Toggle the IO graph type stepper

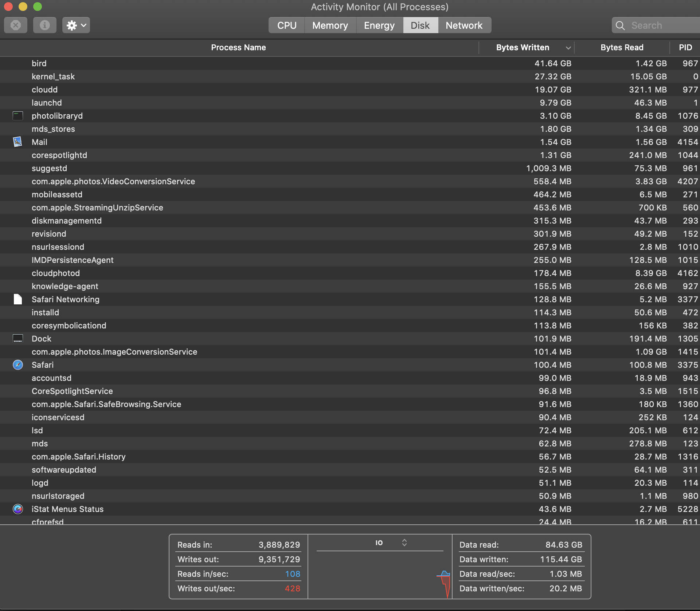404,543
